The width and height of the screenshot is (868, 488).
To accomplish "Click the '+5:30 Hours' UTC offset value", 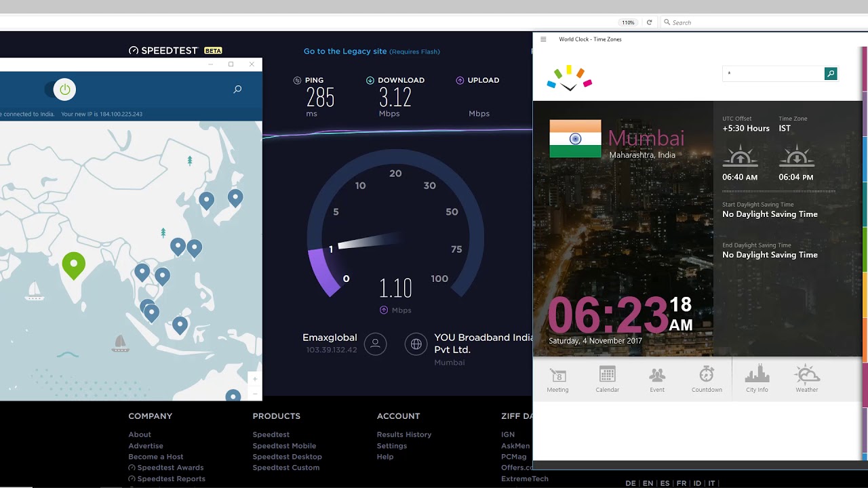I will click(746, 128).
